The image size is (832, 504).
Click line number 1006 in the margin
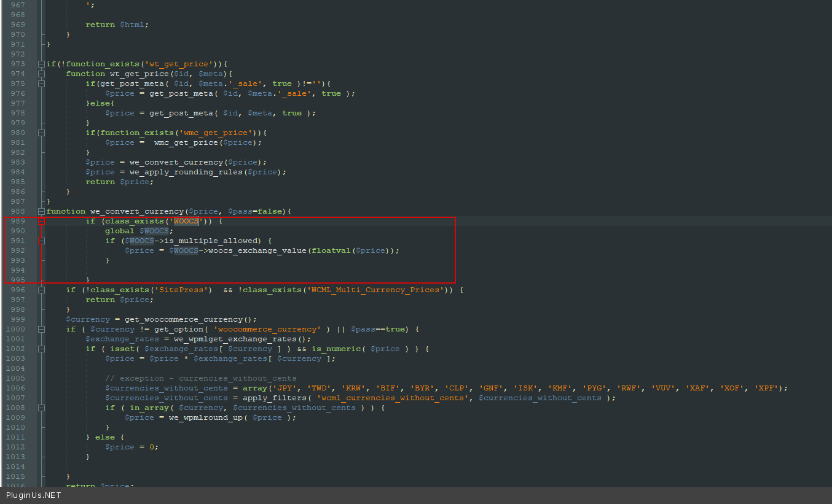[x=15, y=388]
